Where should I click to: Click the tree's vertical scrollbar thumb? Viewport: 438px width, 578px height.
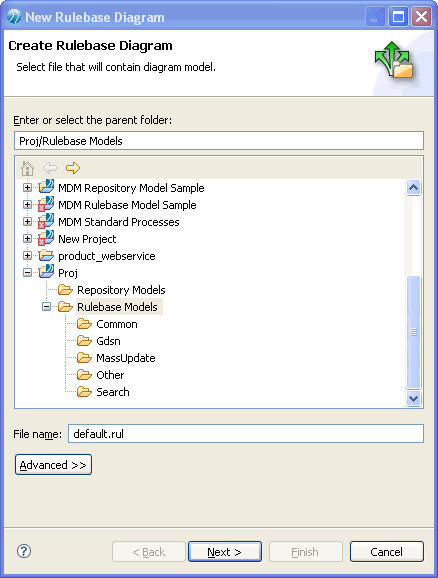(414, 332)
